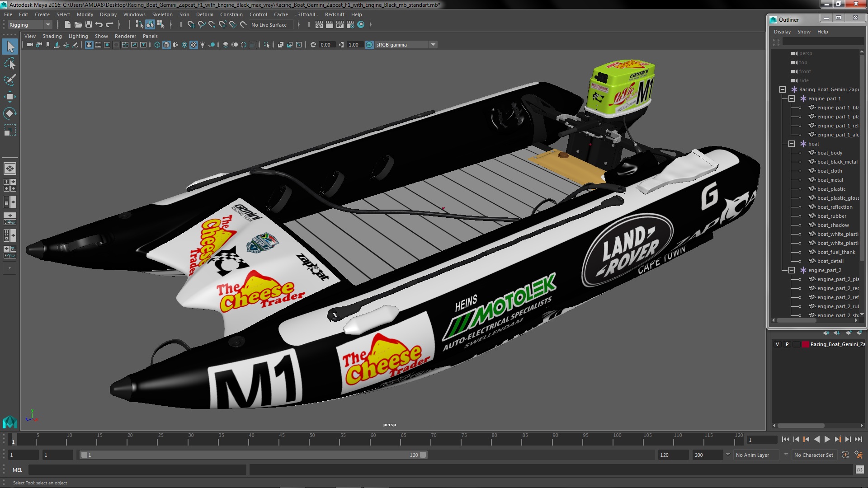Viewport: 868px width, 488px height.
Task: Open the Render View window icon
Action: pyautogui.click(x=319, y=25)
